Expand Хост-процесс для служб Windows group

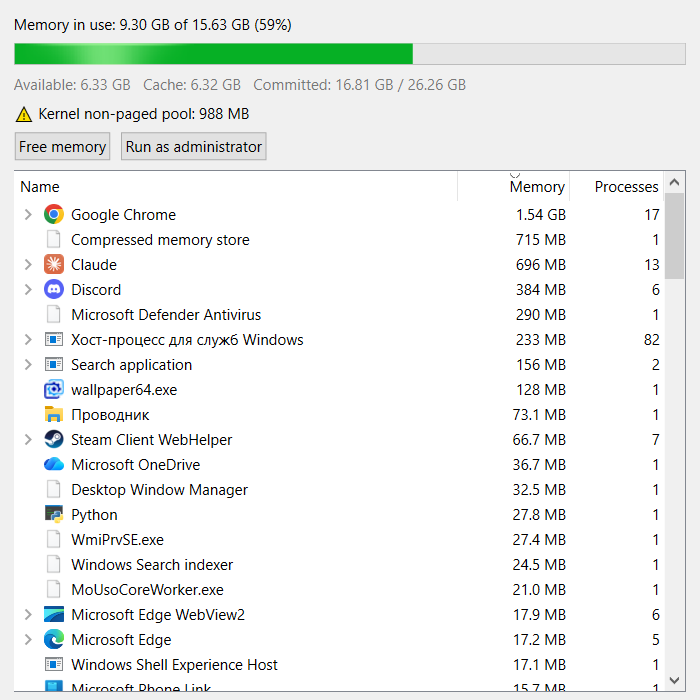(x=28, y=340)
